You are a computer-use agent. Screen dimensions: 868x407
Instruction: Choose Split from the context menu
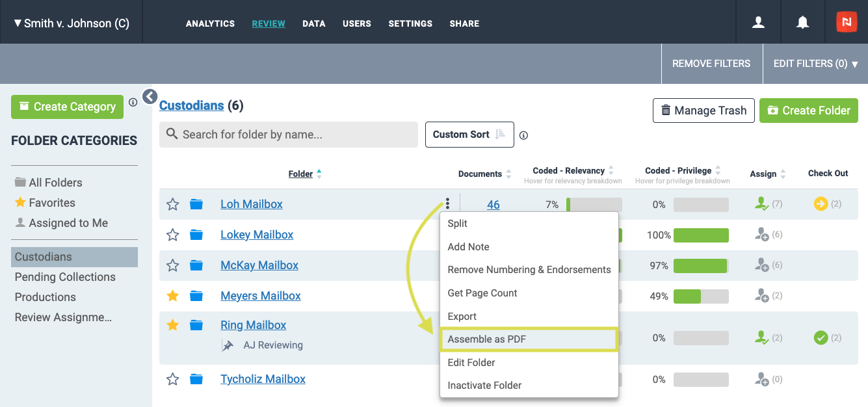(529, 224)
